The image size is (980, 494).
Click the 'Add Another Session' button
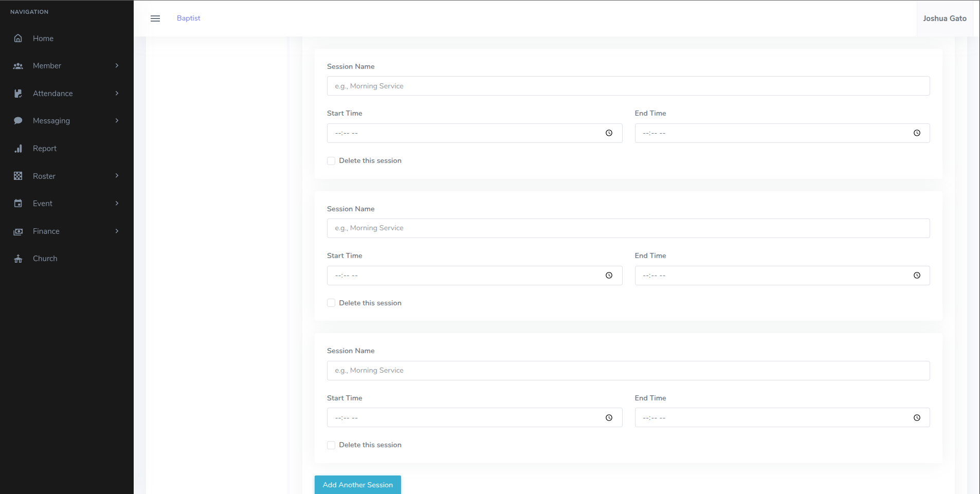tap(357, 484)
